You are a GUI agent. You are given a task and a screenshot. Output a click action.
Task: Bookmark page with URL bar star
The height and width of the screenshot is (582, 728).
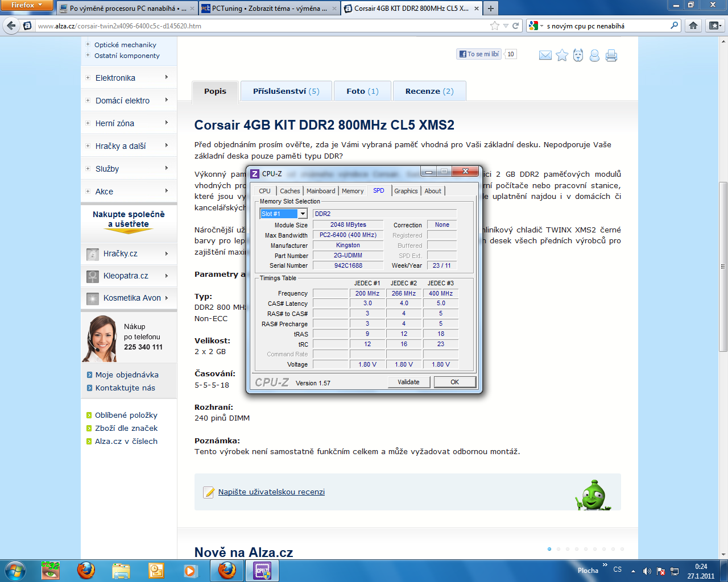coord(495,26)
